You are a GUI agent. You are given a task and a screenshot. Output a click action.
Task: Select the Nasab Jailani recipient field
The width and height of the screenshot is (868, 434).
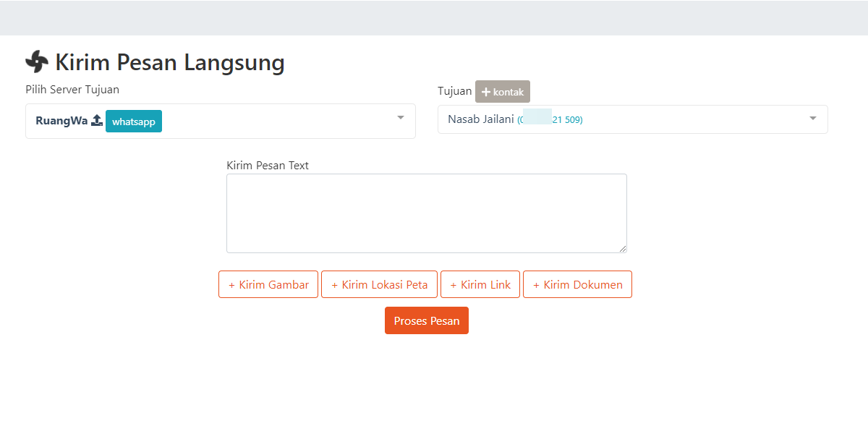(651, 119)
